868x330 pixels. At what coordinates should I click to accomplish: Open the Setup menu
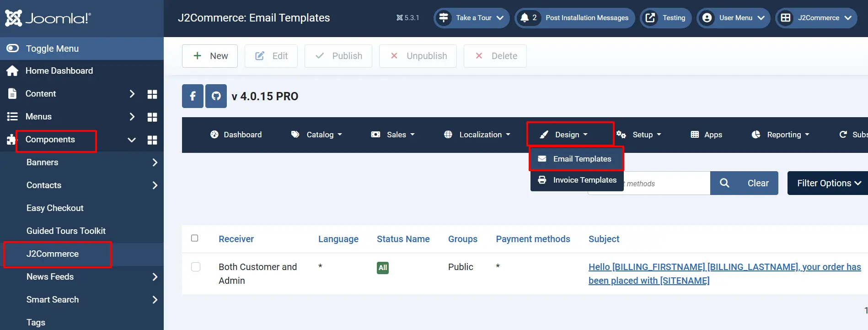(x=639, y=135)
